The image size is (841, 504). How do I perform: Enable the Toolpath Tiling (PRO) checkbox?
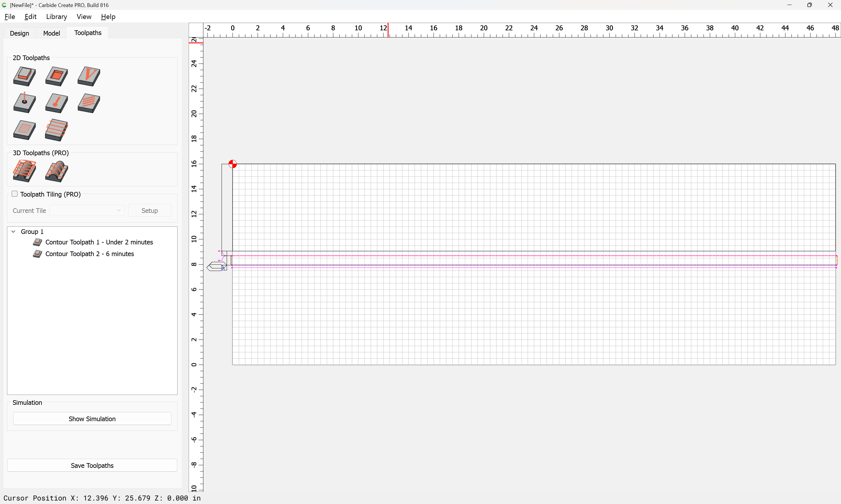coord(15,194)
